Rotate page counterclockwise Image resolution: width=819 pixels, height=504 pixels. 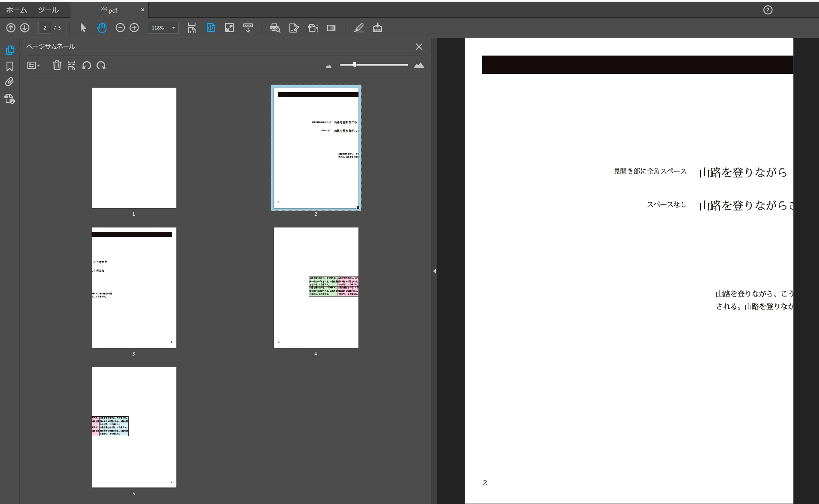[x=86, y=66]
